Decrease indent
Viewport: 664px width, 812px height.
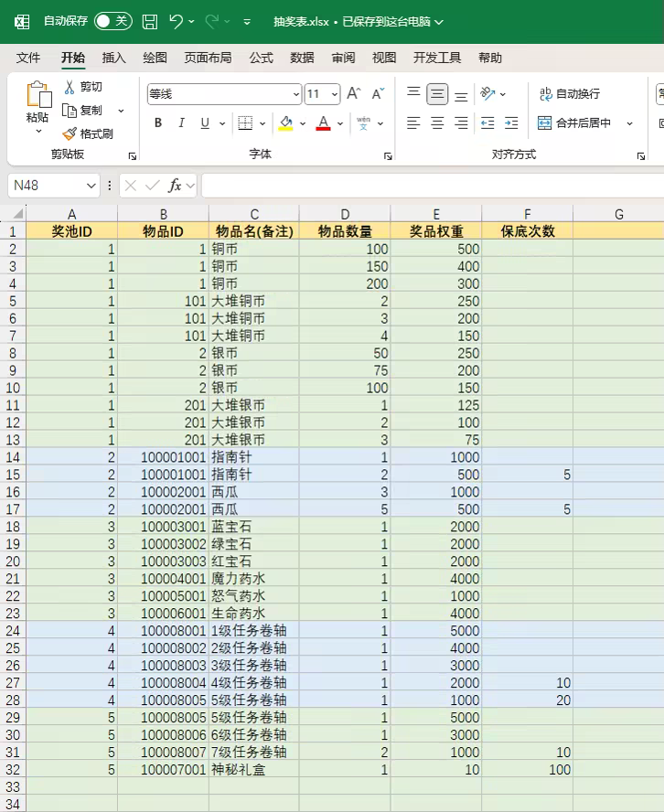pyautogui.click(x=487, y=123)
